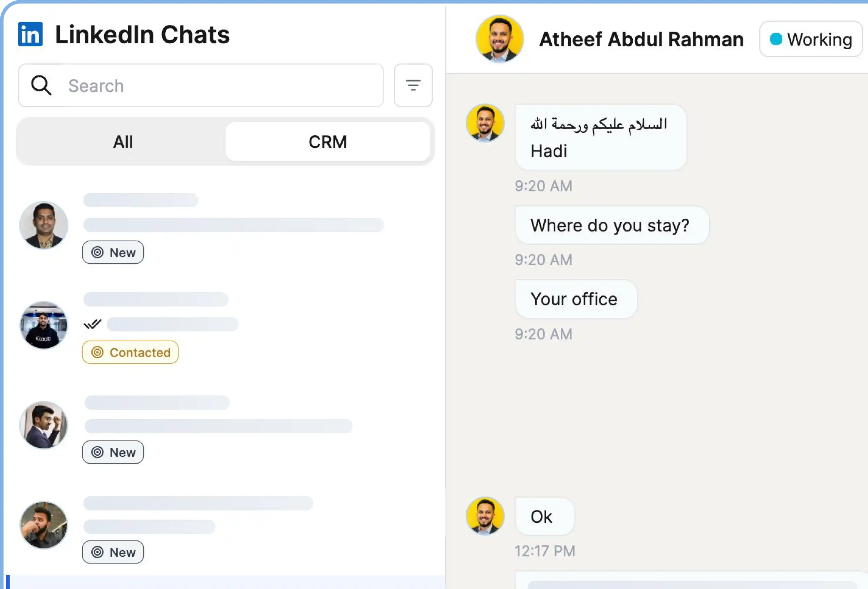Open Atheef Abdul Rahman's header profile photo
Viewport: 868px width, 589px height.
pos(499,39)
